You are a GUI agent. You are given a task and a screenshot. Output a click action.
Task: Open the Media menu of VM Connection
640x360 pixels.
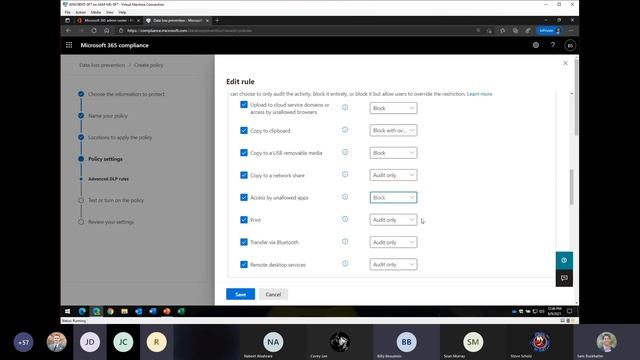[96, 12]
